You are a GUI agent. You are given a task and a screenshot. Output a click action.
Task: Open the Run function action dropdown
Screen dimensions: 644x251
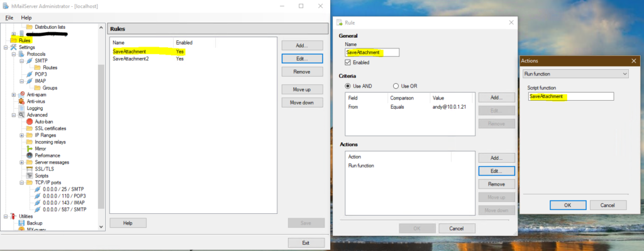pos(576,74)
